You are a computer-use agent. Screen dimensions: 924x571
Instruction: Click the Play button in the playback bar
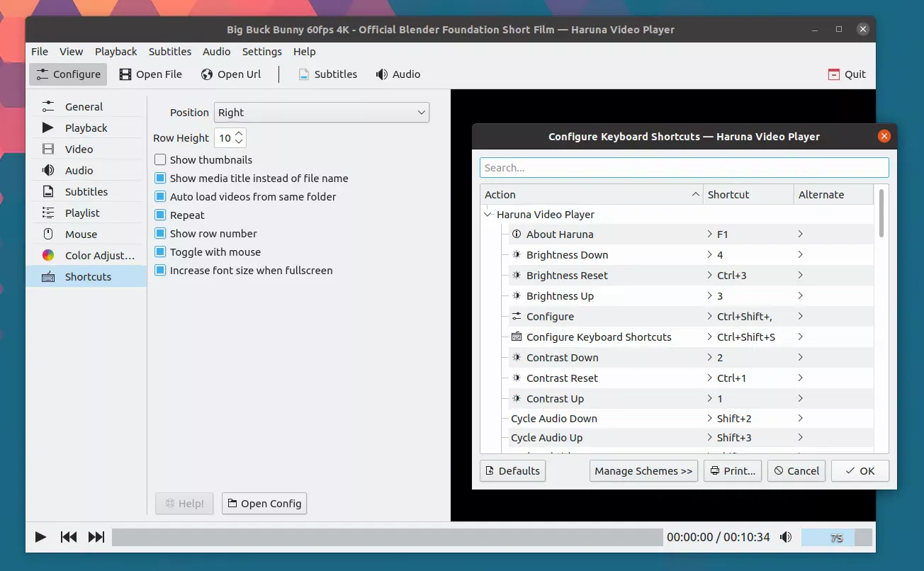tap(40, 537)
